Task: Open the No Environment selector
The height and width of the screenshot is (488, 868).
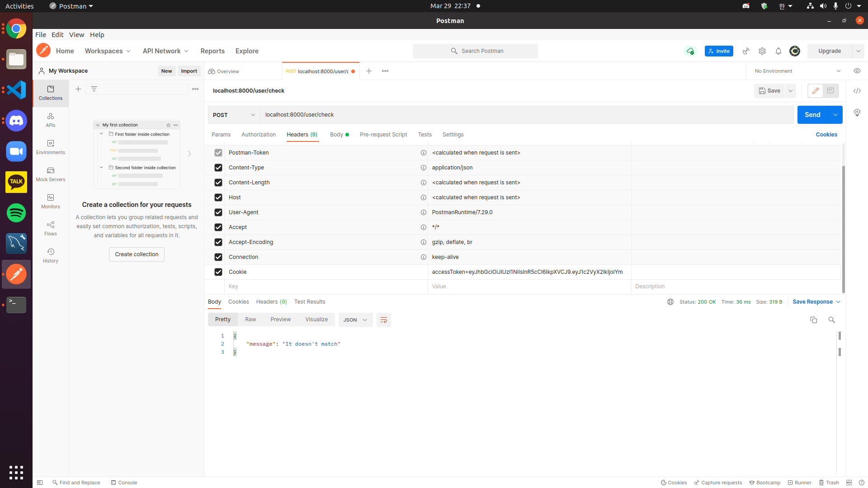Action: [797, 71]
